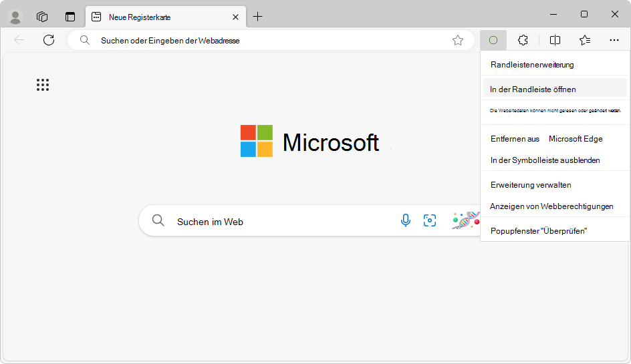
Task: Open the Extensions puzzle piece icon
Action: 523,40
